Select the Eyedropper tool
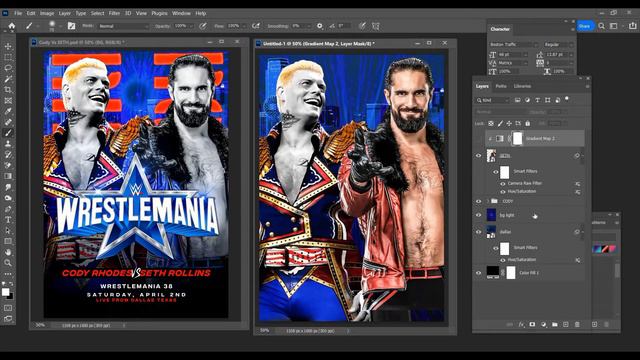 tap(8, 111)
